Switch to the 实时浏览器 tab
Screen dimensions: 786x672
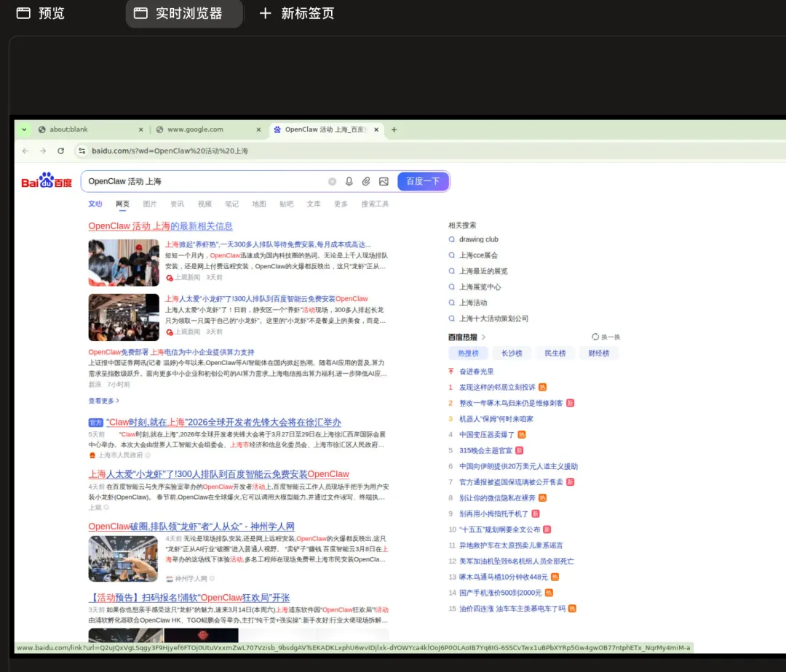point(184,14)
